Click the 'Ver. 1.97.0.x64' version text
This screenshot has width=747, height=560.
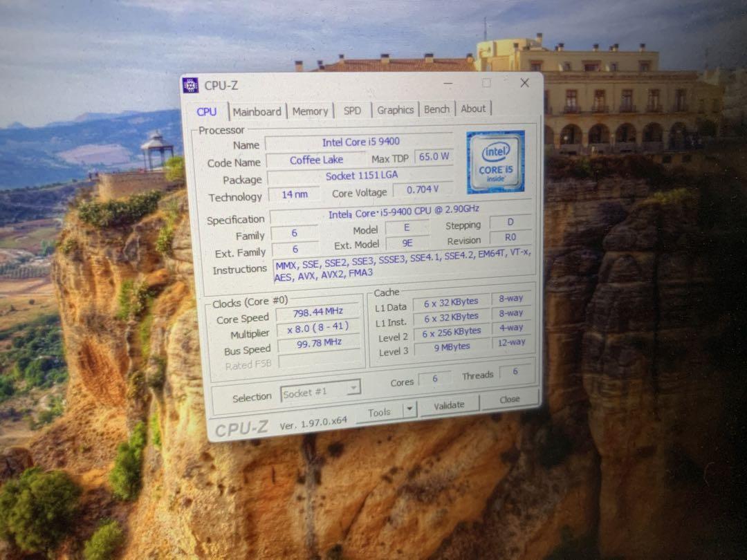(x=313, y=424)
